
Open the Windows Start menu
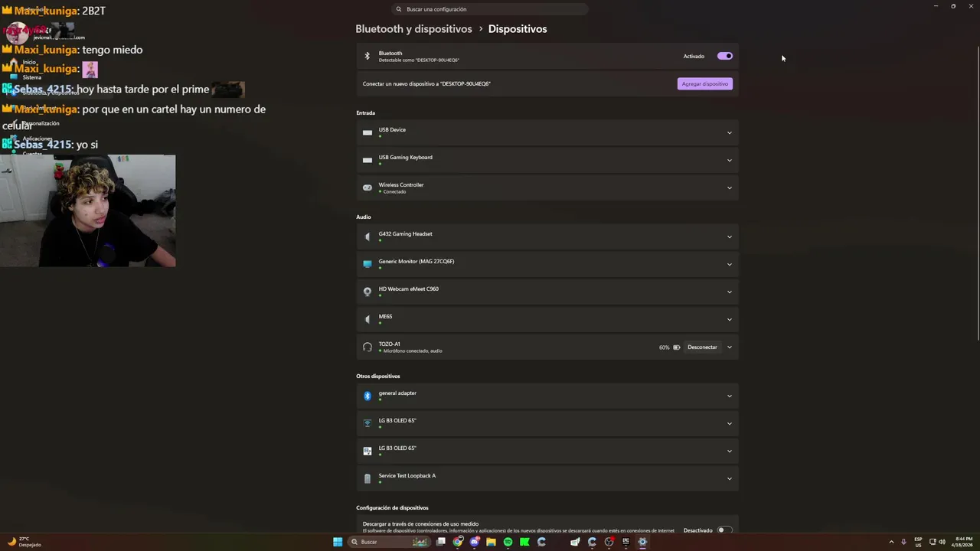pyautogui.click(x=338, y=542)
